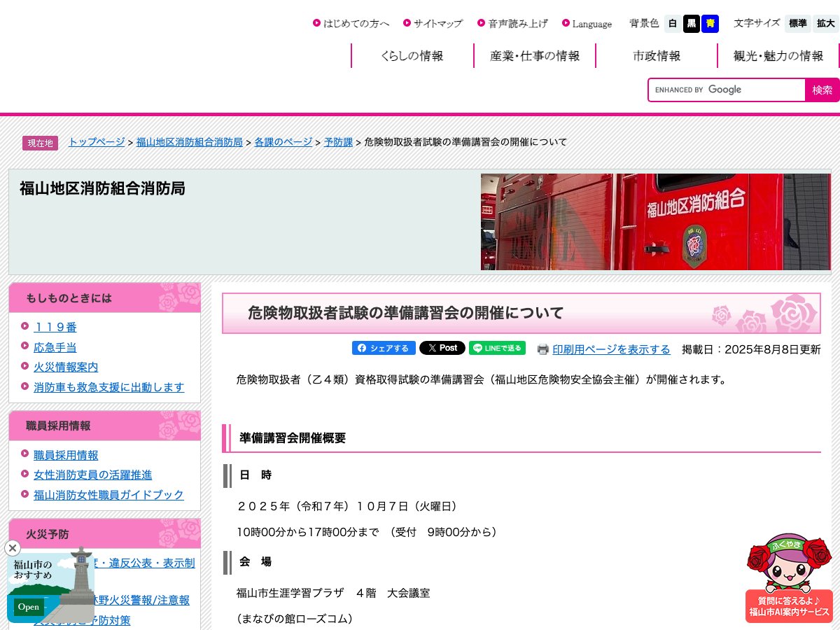Click the はじめての方へ link
Screen dimensions: 840x630
(x=356, y=24)
